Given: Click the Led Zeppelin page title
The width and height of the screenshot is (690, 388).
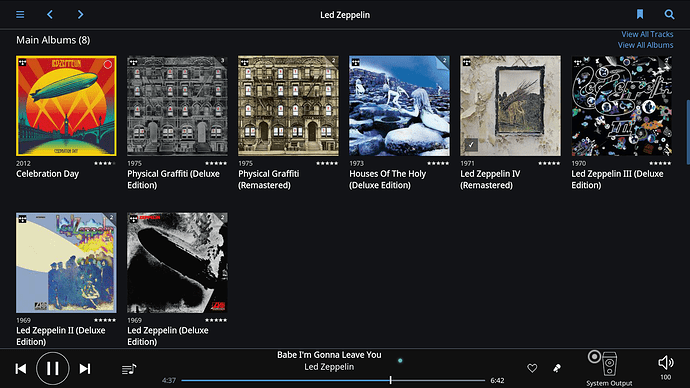Looking at the screenshot, I should [x=345, y=15].
